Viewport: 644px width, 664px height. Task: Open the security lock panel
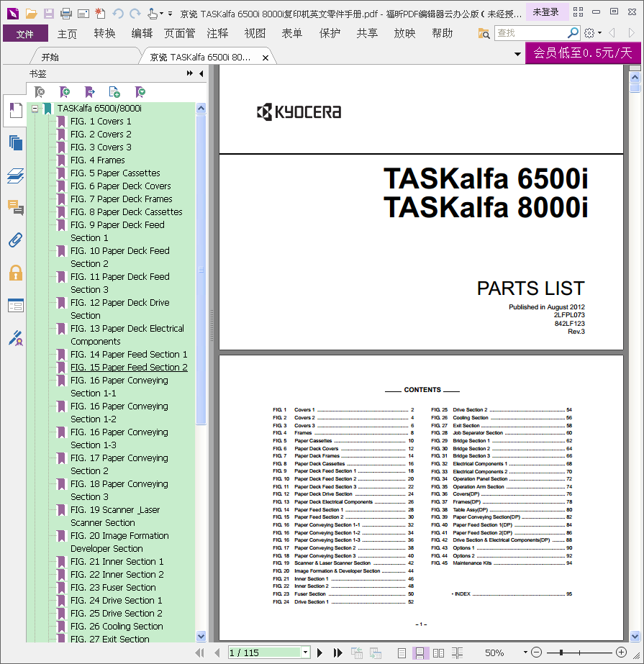(x=16, y=273)
